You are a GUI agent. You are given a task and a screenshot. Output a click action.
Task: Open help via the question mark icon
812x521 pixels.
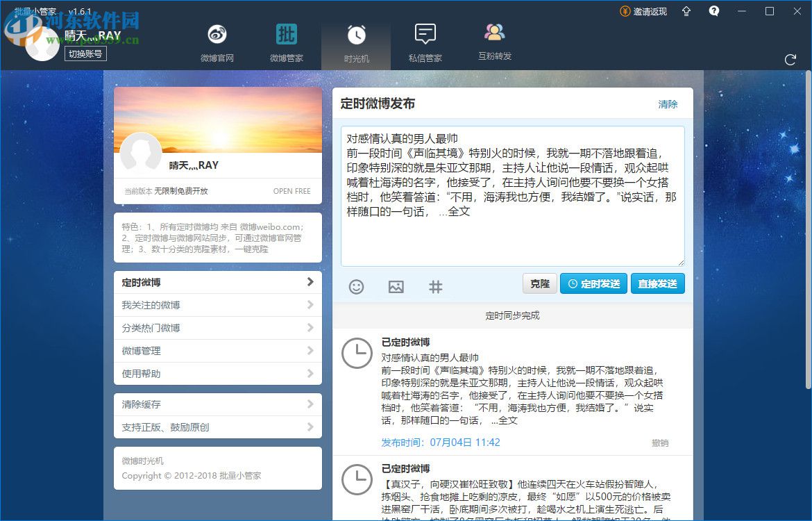pos(714,11)
